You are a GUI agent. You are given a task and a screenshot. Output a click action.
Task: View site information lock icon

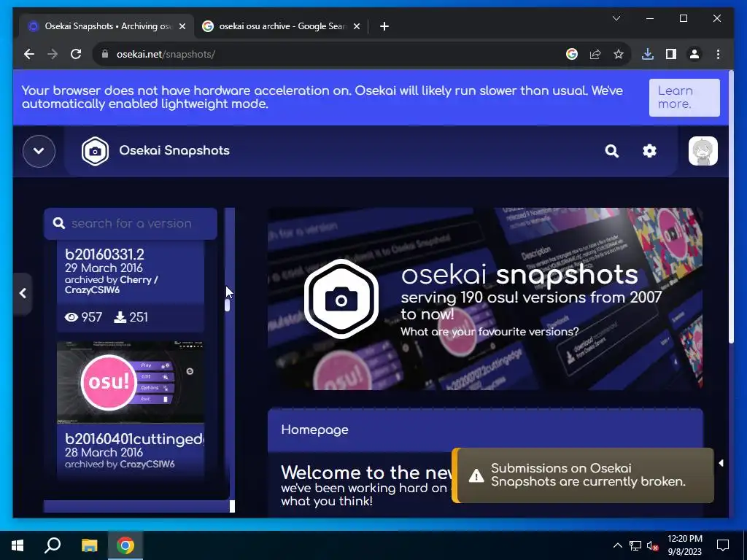click(105, 54)
